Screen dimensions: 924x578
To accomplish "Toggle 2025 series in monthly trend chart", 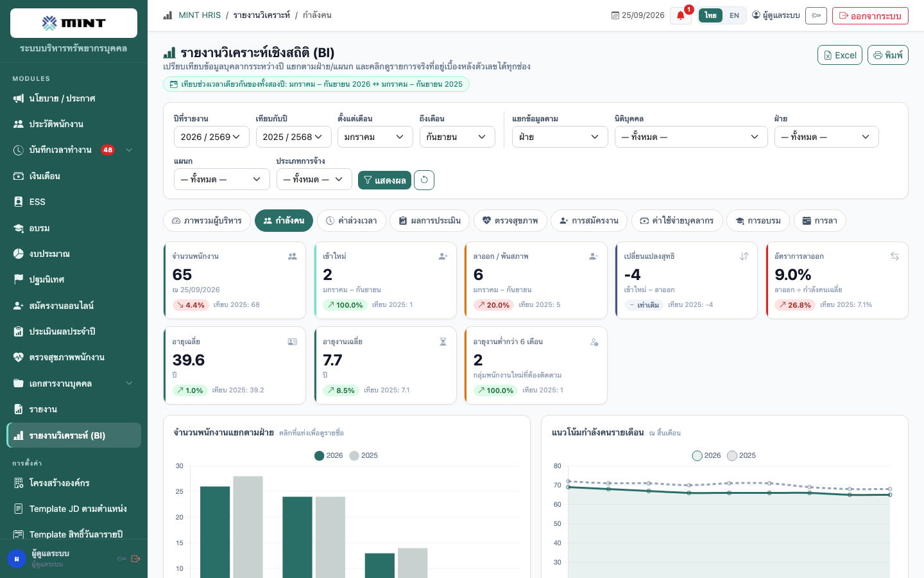I will point(741,455).
